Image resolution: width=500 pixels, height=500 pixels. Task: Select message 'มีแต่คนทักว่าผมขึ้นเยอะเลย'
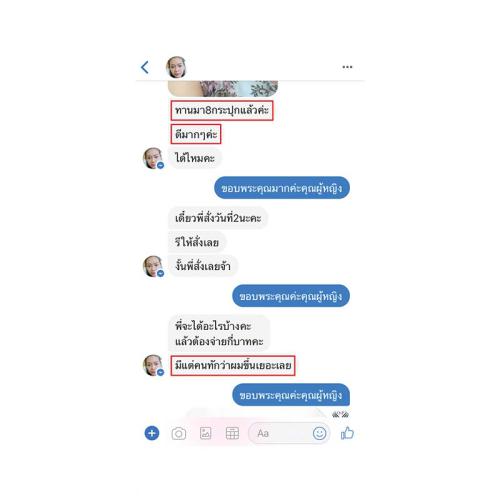pos(233,366)
